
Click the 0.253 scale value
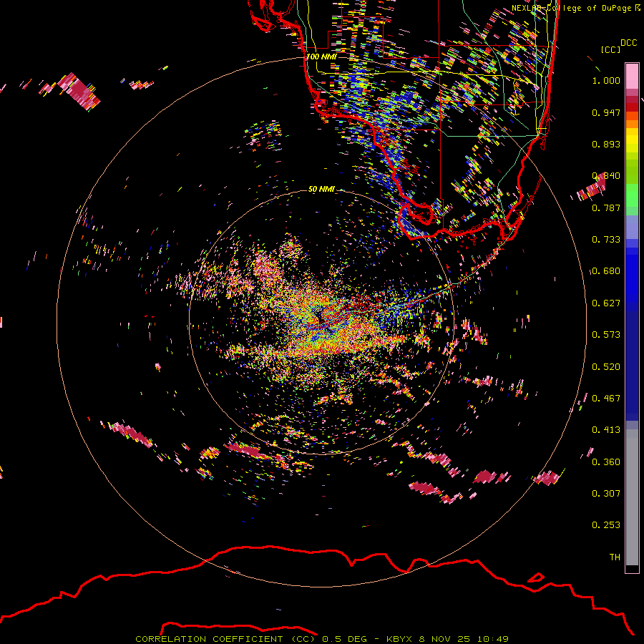606,525
